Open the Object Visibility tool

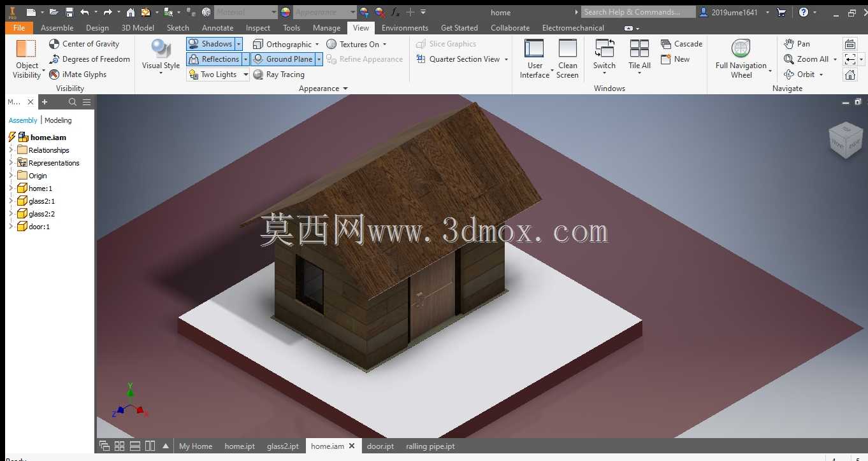coord(26,59)
